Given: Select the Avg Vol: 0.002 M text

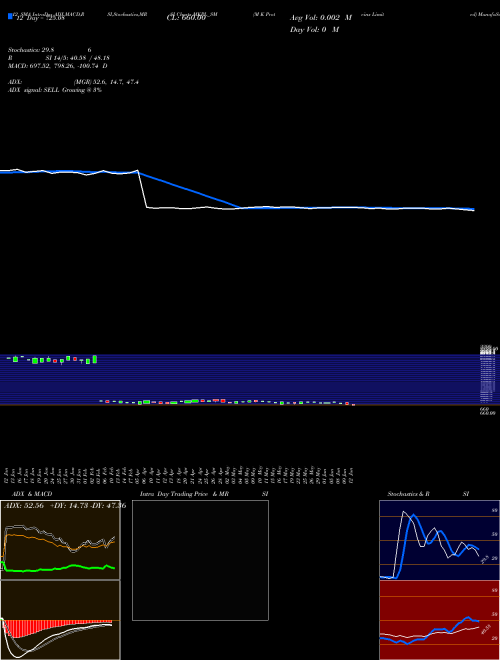Looking at the screenshot, I should [321, 18].
